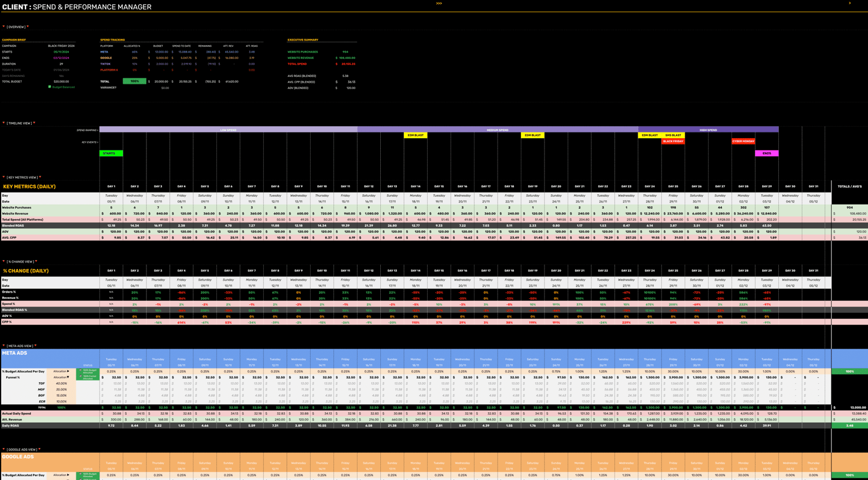Viewport: 868px width, 480px height.
Task: Click the MEDIUM SPEND ramping bar
Action: tap(498, 130)
